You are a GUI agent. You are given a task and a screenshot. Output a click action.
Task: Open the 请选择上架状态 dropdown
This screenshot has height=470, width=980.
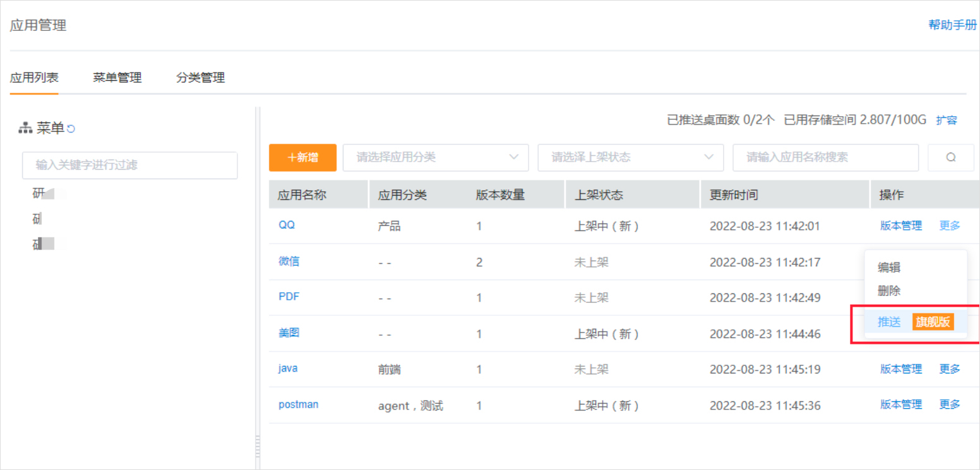click(630, 157)
